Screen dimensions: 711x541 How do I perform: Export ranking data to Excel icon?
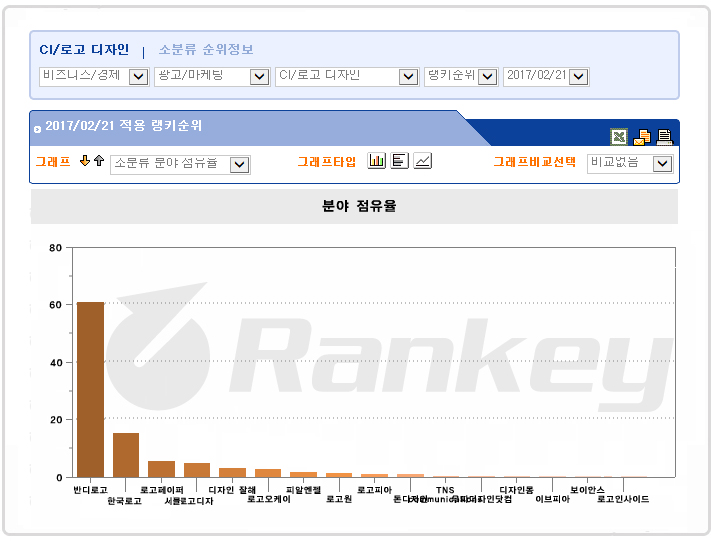tap(619, 136)
